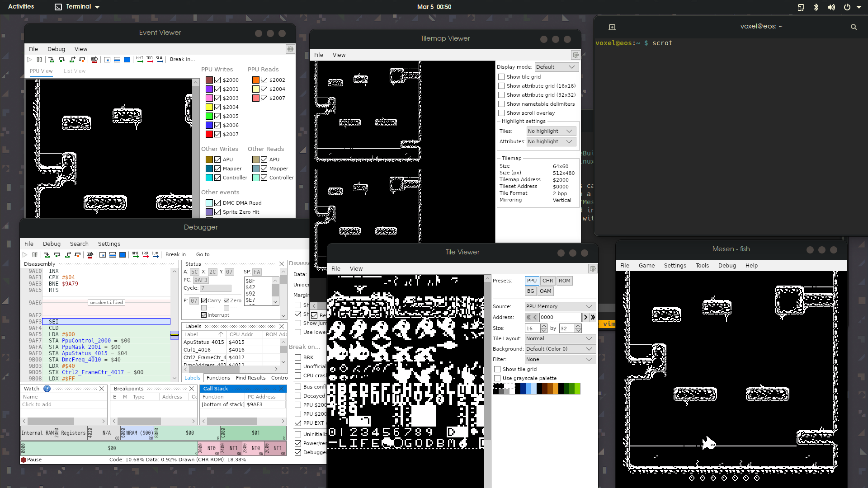Click Step Out icon in Event Viewer toolbar
Screen dimensions: 868x488
pyautogui.click(x=72, y=60)
